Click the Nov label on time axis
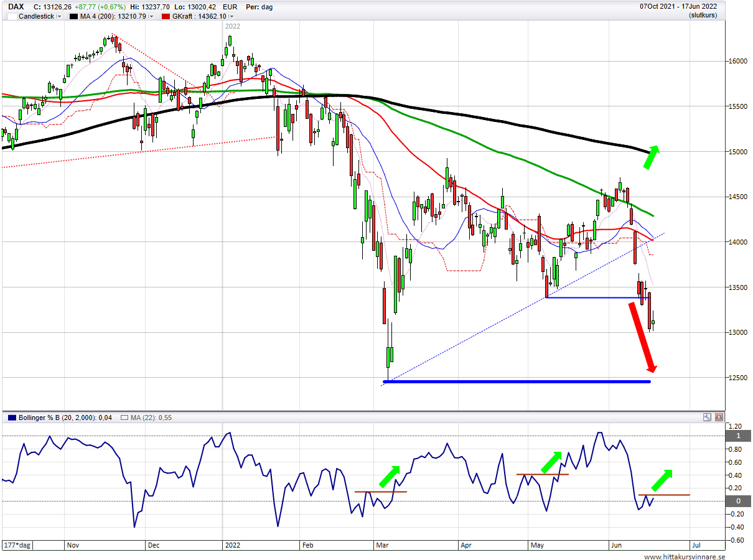The height and width of the screenshot is (560, 753). pyautogui.click(x=72, y=544)
